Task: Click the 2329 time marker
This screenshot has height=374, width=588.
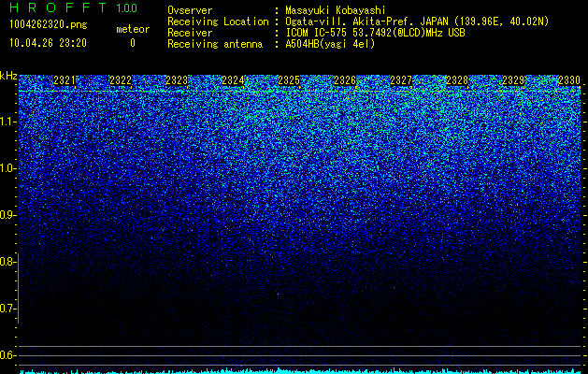Action: point(513,80)
